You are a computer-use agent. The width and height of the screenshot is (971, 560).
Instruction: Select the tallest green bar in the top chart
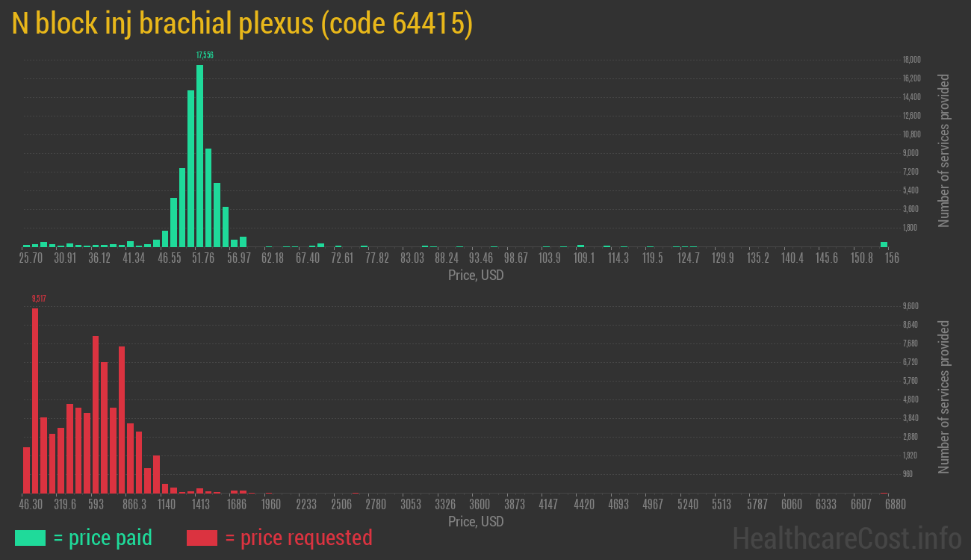click(x=199, y=155)
